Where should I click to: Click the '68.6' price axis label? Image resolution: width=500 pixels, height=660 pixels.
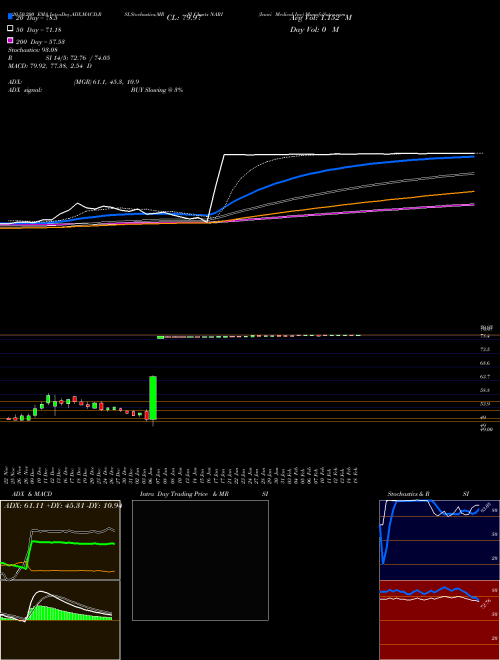point(484,363)
